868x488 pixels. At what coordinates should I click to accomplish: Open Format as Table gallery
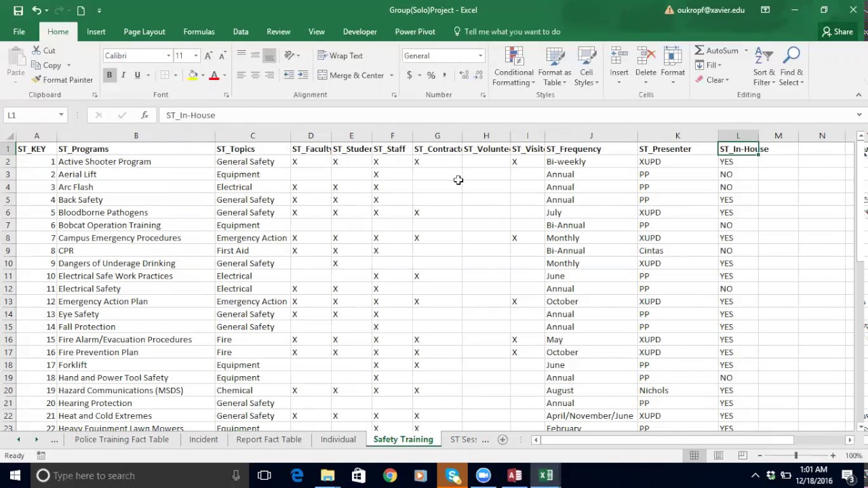[555, 66]
